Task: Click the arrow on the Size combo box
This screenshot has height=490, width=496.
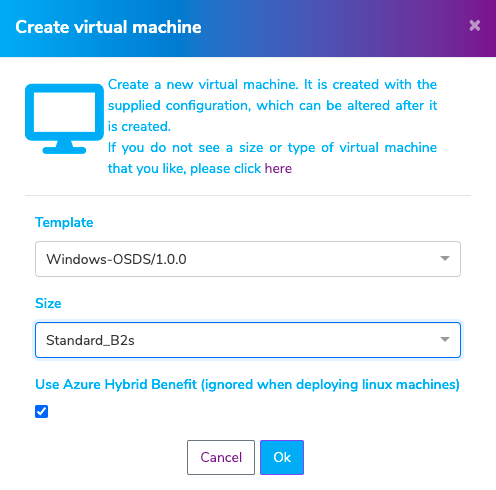Action: 445,339
